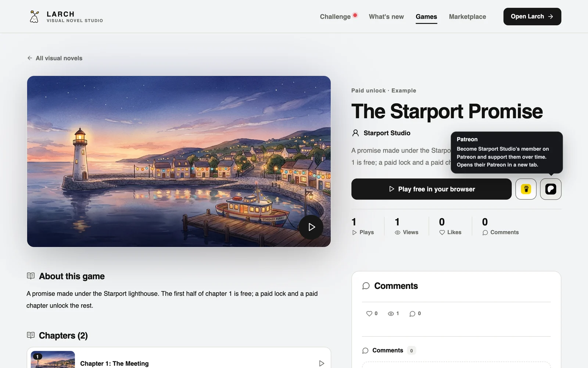The image size is (588, 368).
Task: Click the Larch logo icon
Action: (x=34, y=17)
